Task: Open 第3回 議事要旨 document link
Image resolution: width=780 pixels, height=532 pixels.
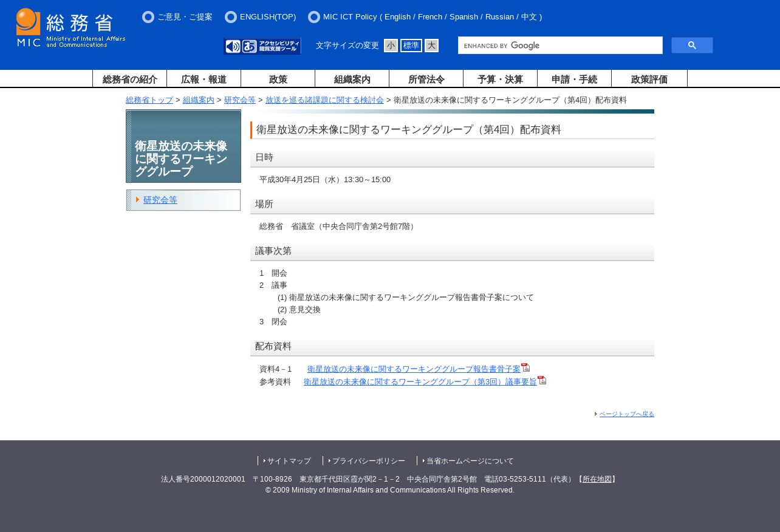Action: click(x=420, y=381)
